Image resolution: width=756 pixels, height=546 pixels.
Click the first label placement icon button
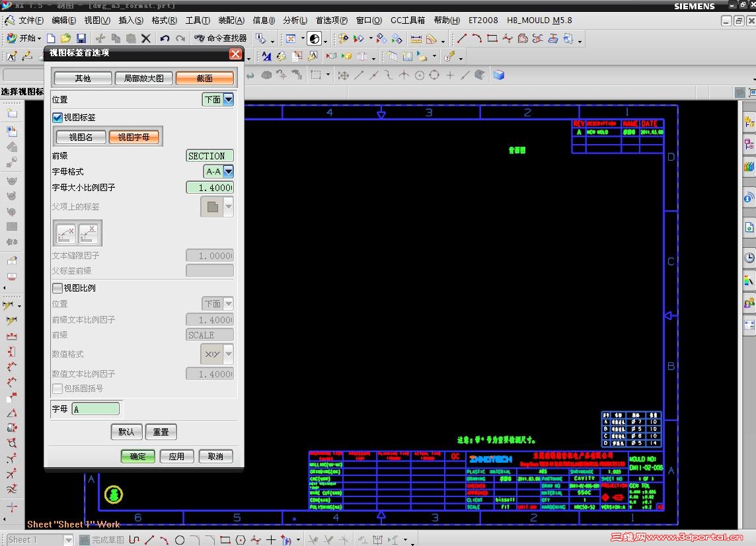coord(65,233)
